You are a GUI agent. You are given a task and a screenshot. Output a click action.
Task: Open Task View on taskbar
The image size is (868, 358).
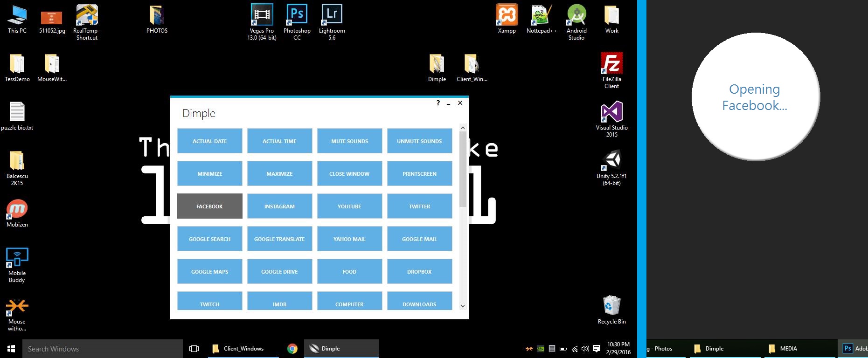pyautogui.click(x=194, y=349)
